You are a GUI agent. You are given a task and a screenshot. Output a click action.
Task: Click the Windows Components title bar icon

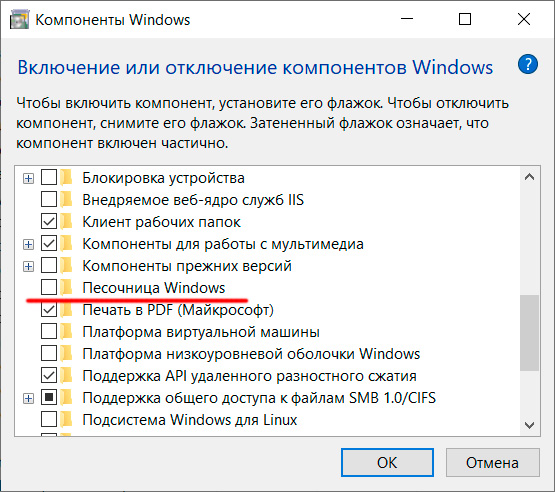(x=19, y=19)
